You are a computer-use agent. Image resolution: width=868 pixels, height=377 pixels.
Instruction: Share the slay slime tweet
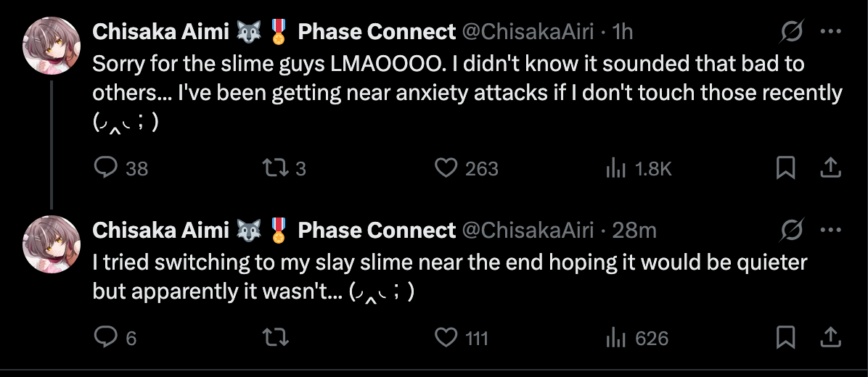click(830, 337)
